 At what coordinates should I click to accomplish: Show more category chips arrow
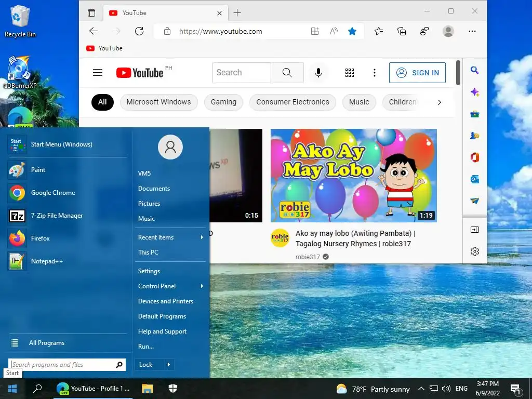(439, 102)
